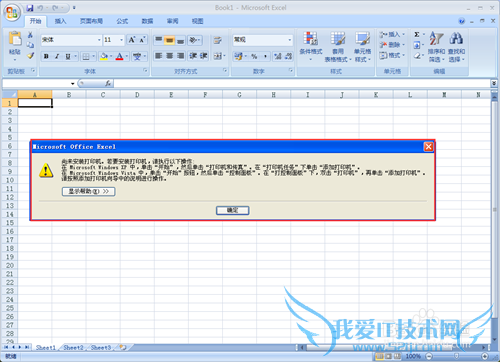Open Cell Styles (单元格样式)

362,46
